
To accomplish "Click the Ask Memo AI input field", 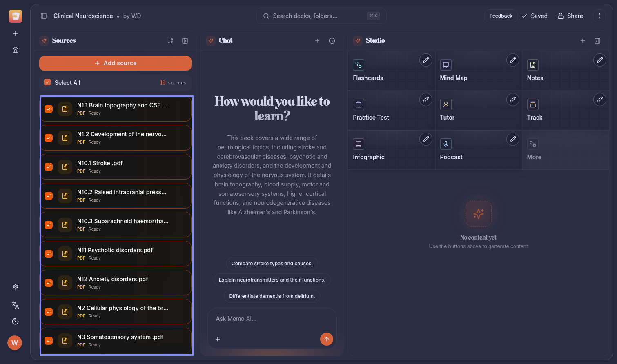I will (272, 319).
